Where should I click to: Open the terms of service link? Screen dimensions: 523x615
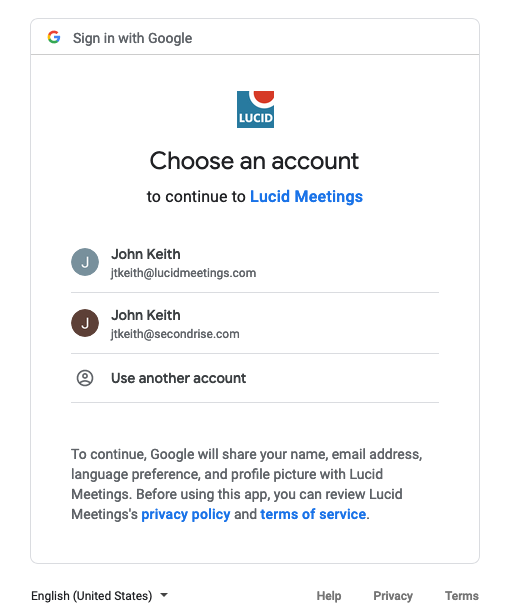coord(313,514)
